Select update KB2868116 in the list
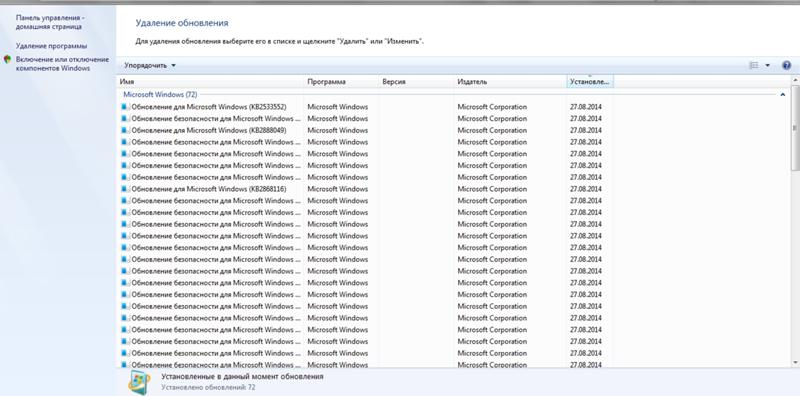The width and height of the screenshot is (800, 396). point(209,189)
